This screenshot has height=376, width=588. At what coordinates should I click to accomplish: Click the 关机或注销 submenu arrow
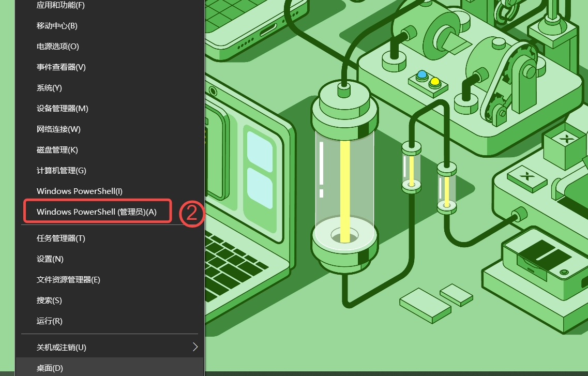(x=195, y=347)
